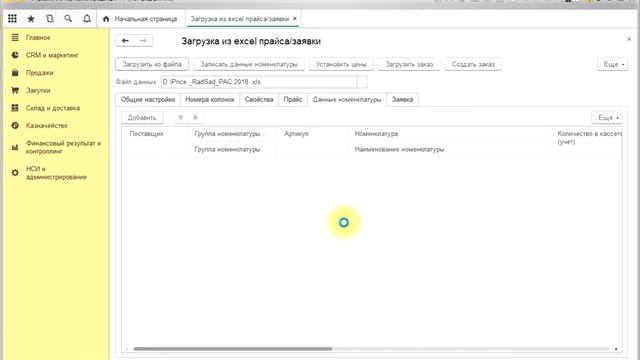Open Главное section
Viewport: 640px width, 360px height.
click(x=38, y=38)
